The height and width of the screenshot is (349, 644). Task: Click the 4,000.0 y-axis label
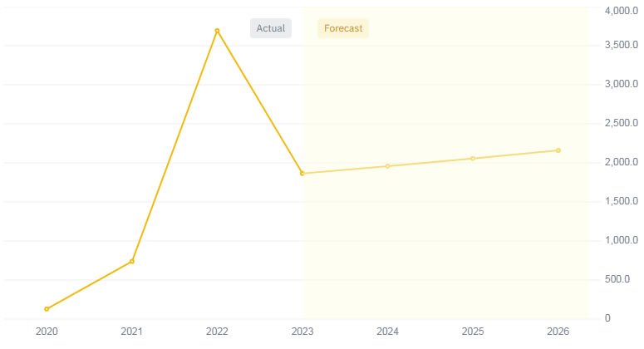point(622,11)
